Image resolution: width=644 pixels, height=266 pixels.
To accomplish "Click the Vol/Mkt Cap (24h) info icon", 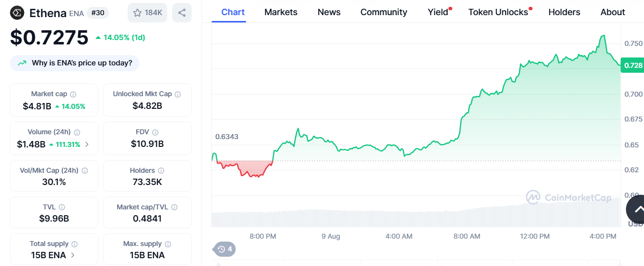I will coord(85,171).
